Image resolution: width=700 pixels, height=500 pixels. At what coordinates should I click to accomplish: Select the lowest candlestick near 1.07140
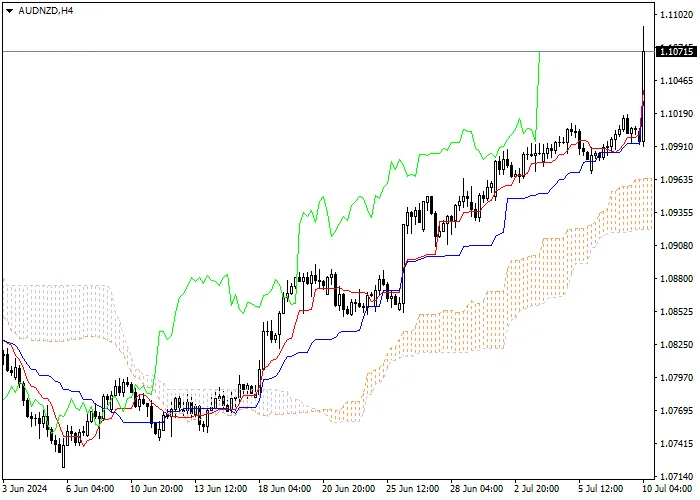click(63, 455)
